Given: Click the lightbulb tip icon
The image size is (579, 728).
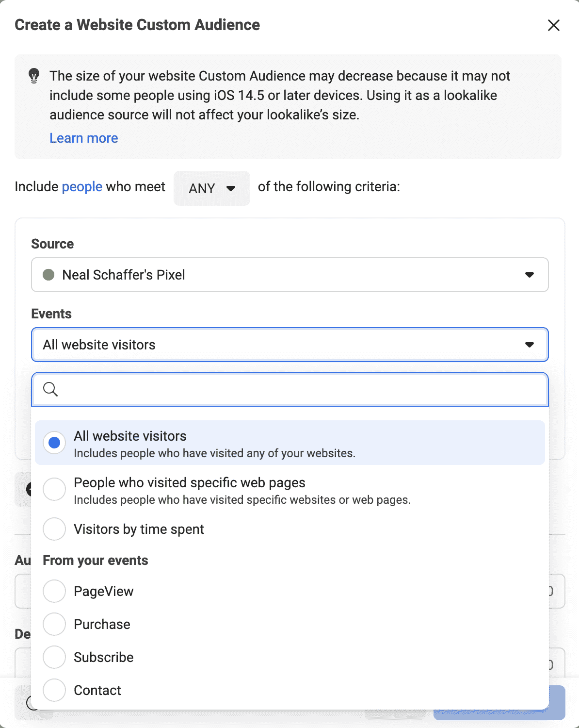Looking at the screenshot, I should point(33,76).
